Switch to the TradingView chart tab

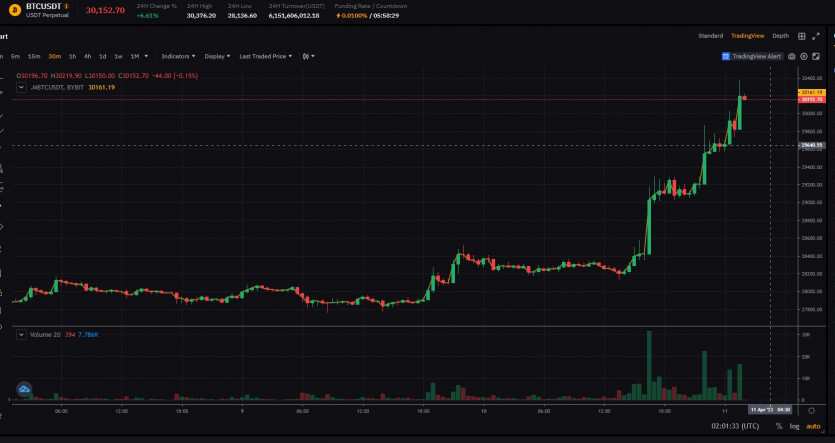(747, 36)
